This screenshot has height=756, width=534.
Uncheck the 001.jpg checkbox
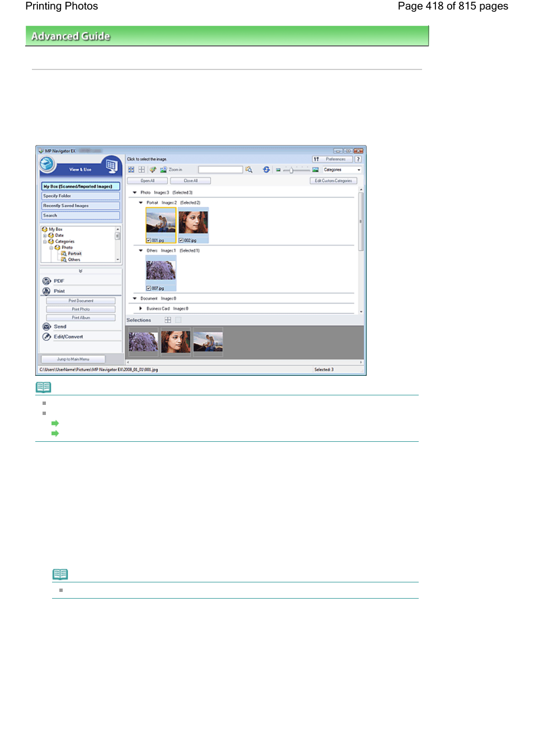coord(148,240)
